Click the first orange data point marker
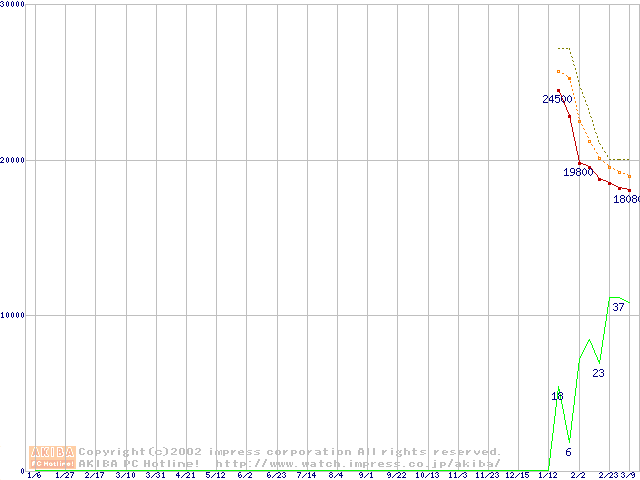This screenshot has width=640, height=480. pos(559,71)
